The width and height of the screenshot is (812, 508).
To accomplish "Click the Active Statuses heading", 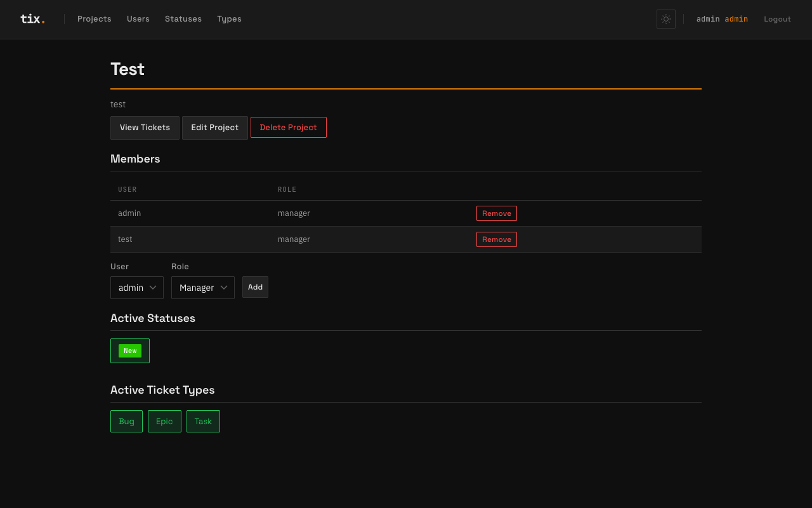I will click(x=153, y=318).
